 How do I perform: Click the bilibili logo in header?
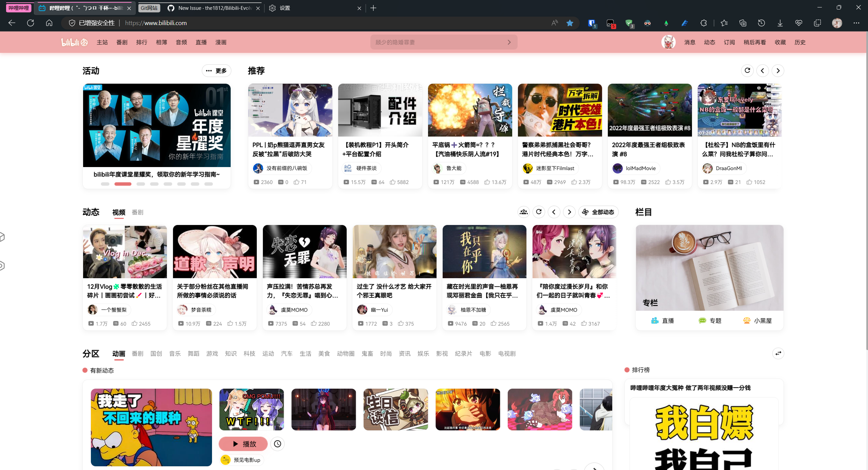(74, 42)
